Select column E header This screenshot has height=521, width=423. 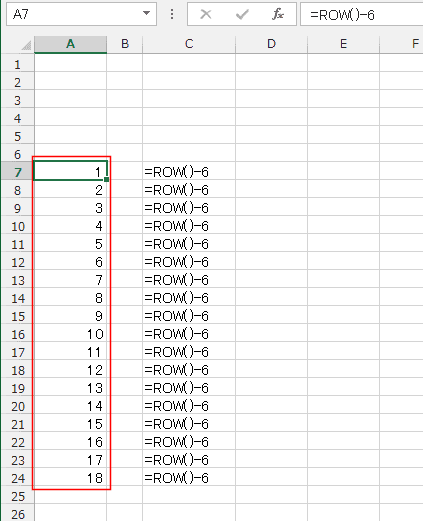point(343,44)
